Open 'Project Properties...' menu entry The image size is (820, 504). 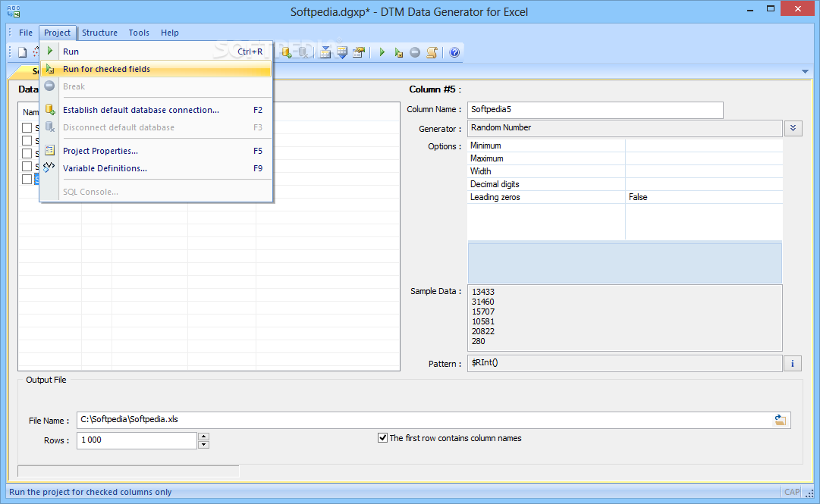click(x=156, y=150)
